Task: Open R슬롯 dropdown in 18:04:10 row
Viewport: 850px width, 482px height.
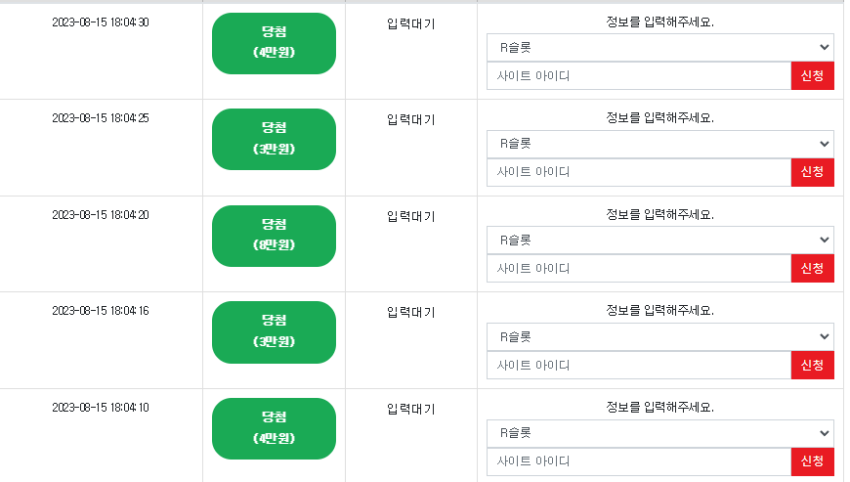Action: pos(660,433)
